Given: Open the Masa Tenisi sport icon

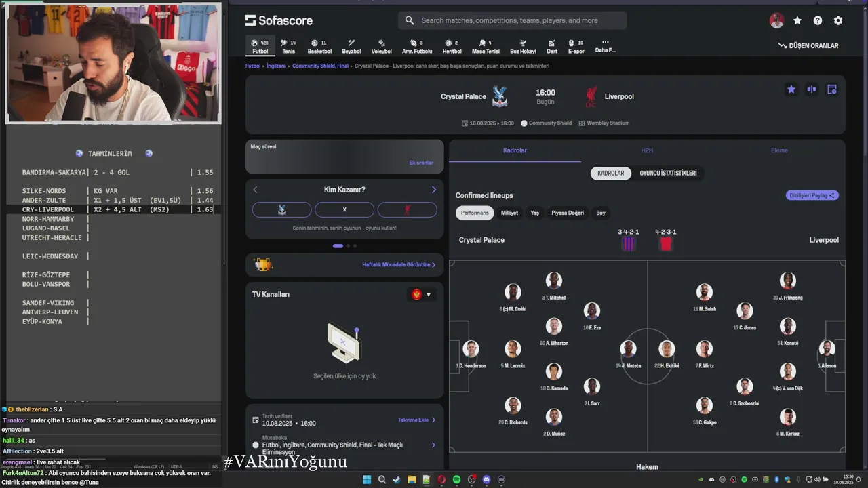Looking at the screenshot, I should coord(486,47).
